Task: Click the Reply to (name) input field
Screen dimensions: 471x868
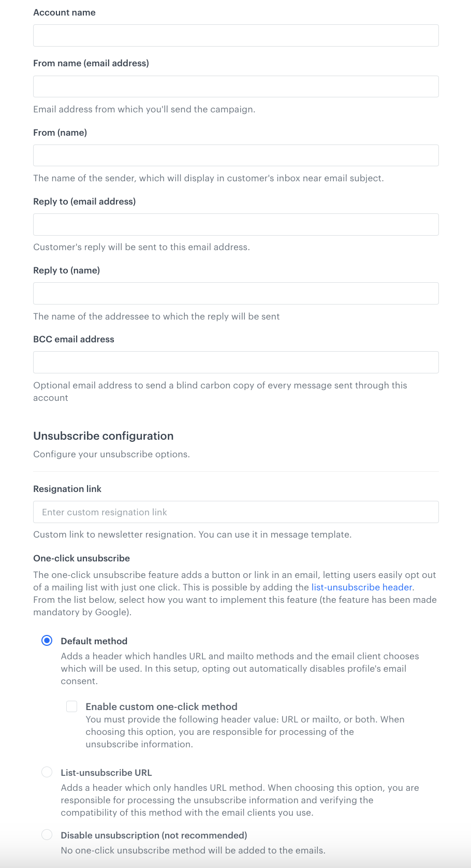Action: [x=236, y=293]
